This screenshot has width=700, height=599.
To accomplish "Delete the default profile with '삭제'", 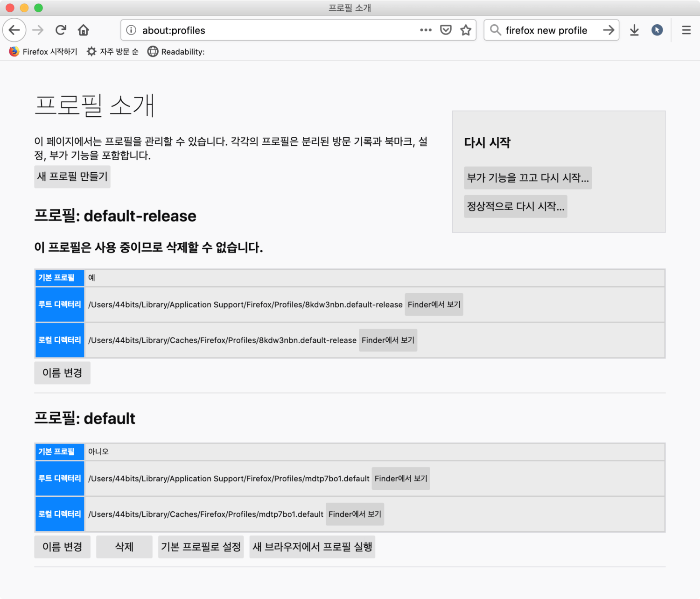I will 124,547.
